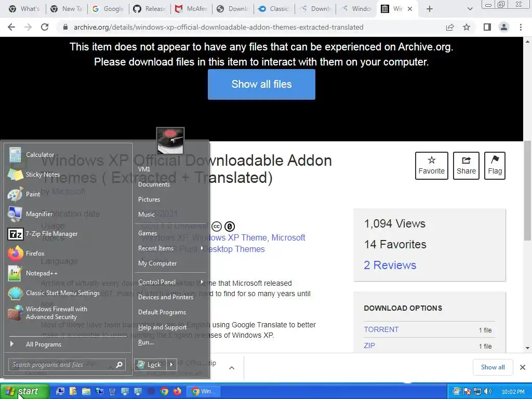532x399 pixels.
Task: Click the Share button on the page
Action: point(466,166)
